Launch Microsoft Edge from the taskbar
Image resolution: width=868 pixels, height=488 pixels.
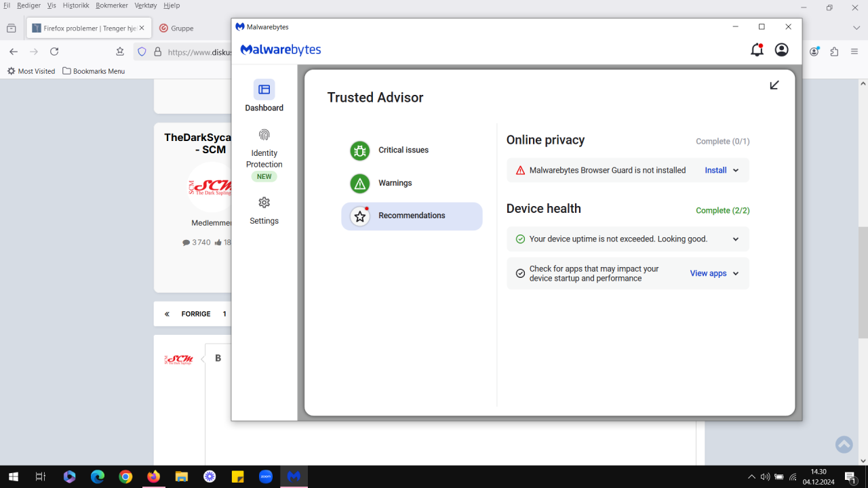(x=98, y=476)
